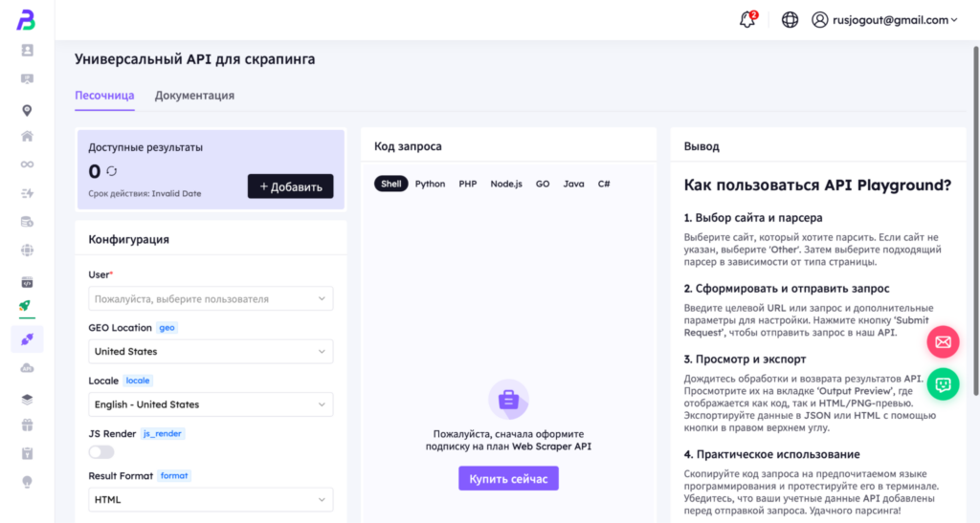Open the light bulb sidebar icon

coord(27,482)
